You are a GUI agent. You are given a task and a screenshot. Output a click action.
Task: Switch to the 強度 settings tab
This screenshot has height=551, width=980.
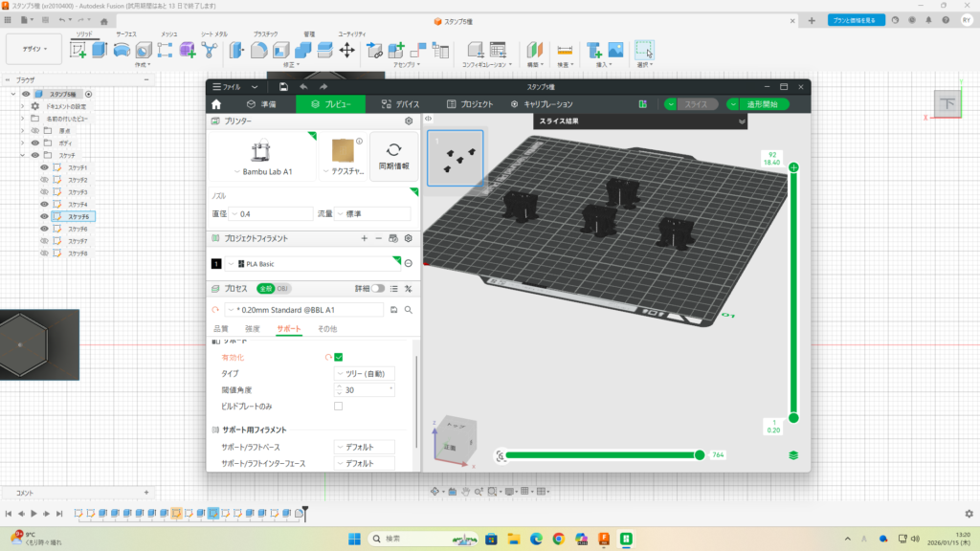coord(252,329)
